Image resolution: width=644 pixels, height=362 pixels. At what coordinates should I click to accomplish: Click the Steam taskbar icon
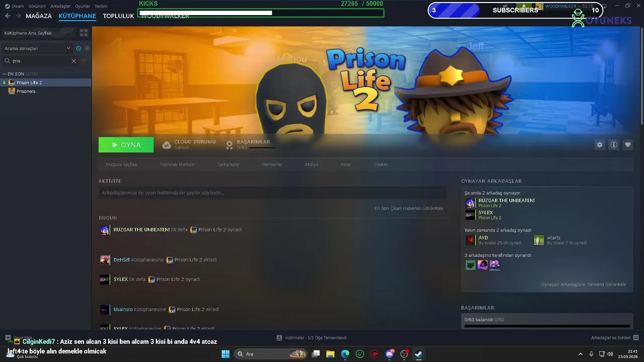pos(419,354)
